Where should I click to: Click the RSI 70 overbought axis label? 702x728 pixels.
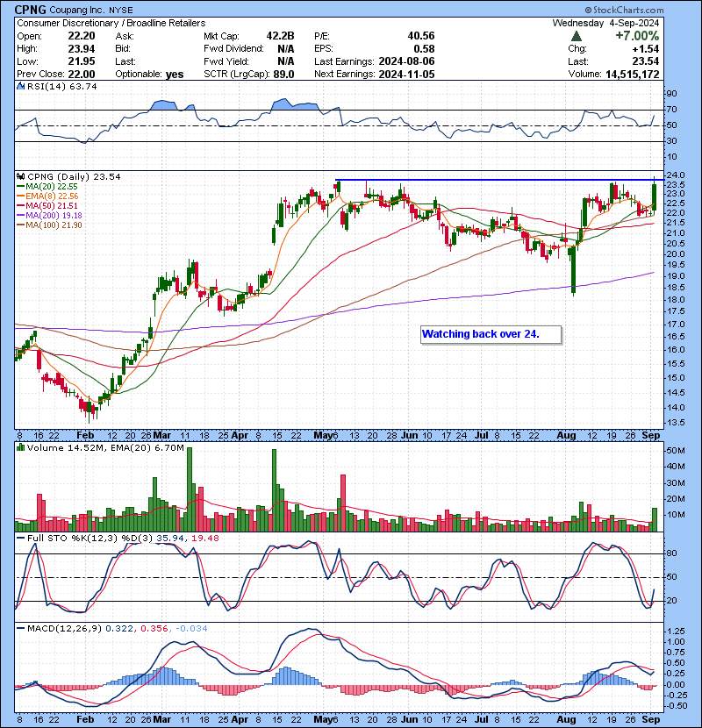(x=671, y=110)
